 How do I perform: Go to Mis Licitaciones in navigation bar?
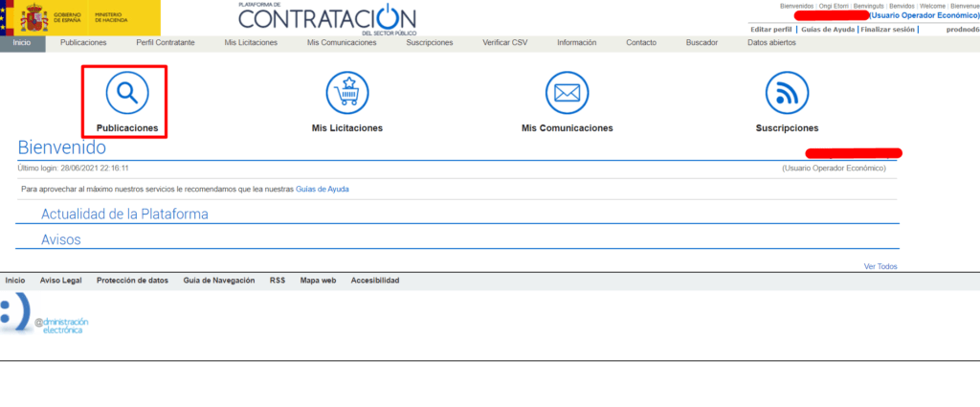point(251,43)
